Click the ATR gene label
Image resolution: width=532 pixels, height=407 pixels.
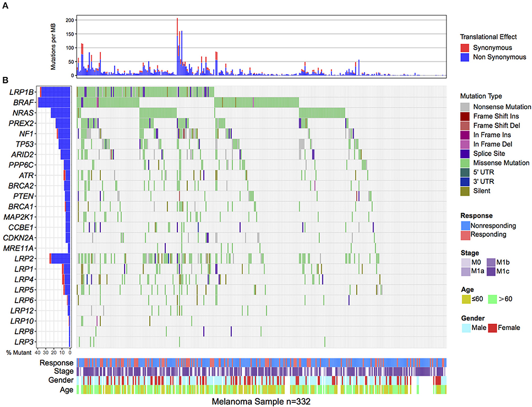[26, 176]
